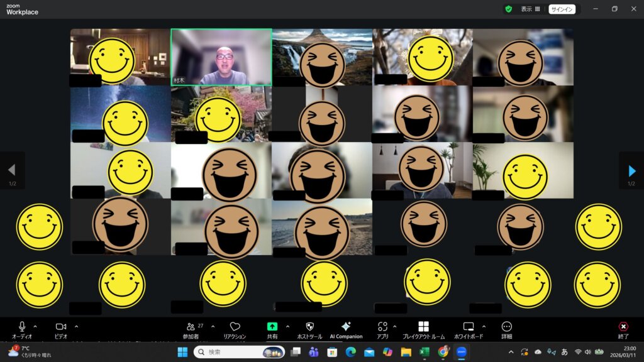Image resolution: width=644 pixels, height=362 pixels.
Task: Open the アプリ apps icon
Action: [x=382, y=327]
